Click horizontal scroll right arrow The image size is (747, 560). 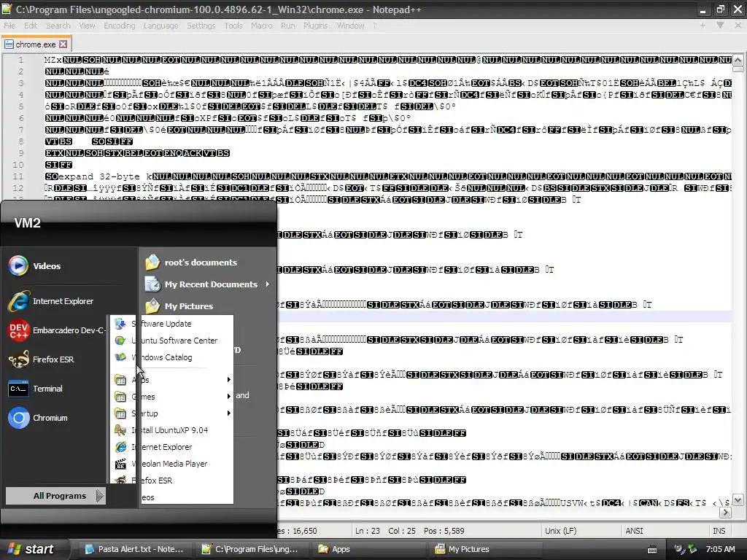pos(725,513)
